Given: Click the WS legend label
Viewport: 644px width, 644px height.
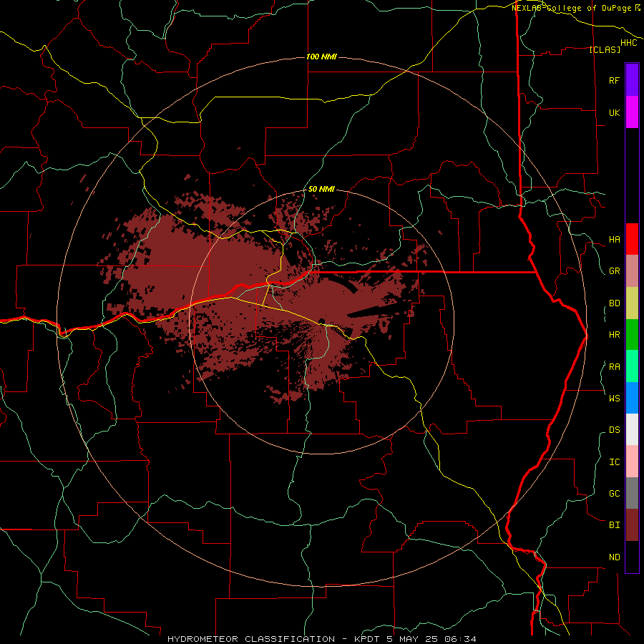Looking at the screenshot, I should 614,398.
